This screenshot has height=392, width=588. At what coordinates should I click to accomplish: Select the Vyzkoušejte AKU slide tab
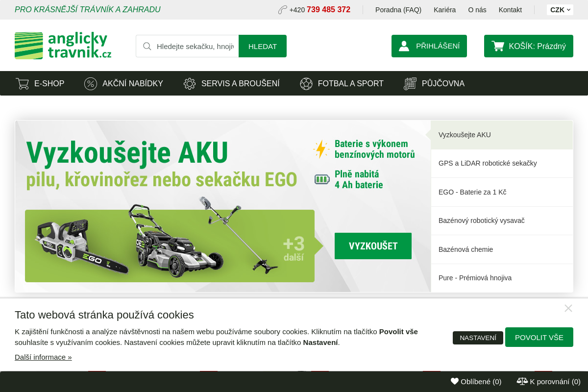tap(502, 135)
